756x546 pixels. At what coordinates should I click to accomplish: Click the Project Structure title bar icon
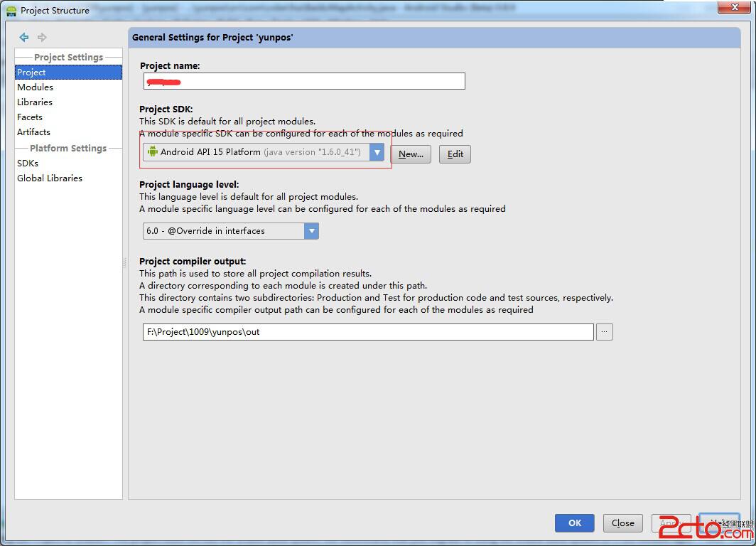pyautogui.click(x=11, y=11)
